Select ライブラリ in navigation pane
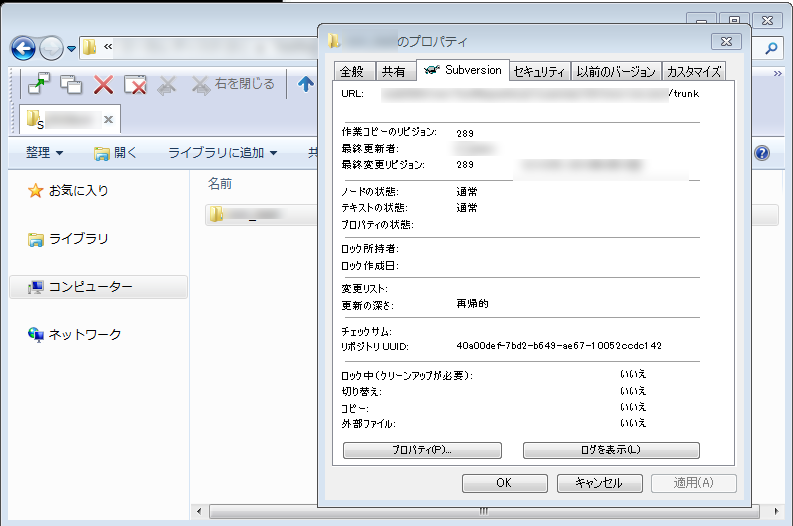Image resolution: width=793 pixels, height=526 pixels. click(x=68, y=239)
